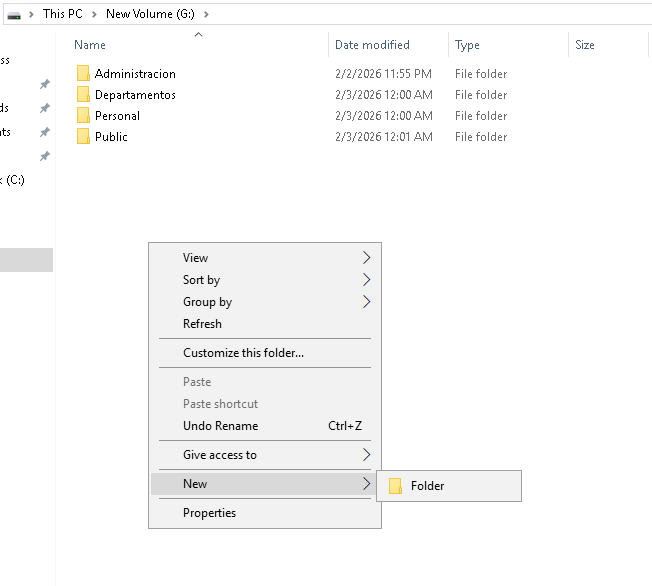The image size is (652, 586).
Task: Open the Group by submenu
Action: 366,302
